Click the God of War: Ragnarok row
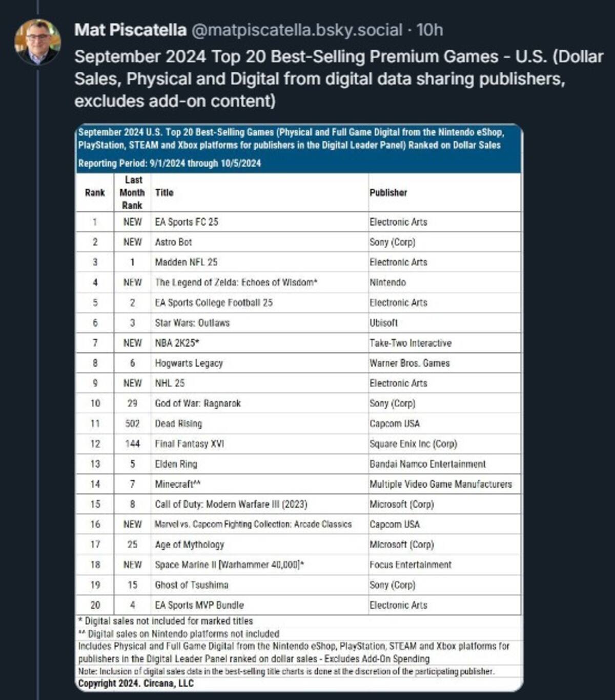615x700 pixels. 298,404
